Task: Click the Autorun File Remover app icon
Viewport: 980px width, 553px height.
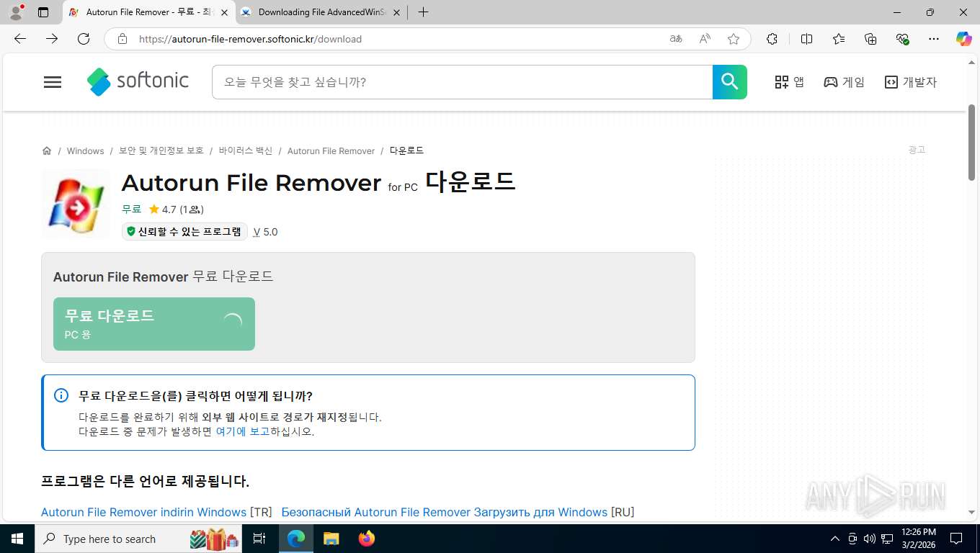Action: point(76,204)
